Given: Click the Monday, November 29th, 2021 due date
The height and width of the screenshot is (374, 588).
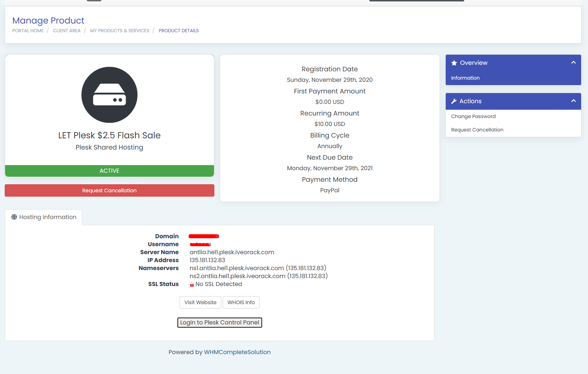Looking at the screenshot, I should tap(330, 168).
